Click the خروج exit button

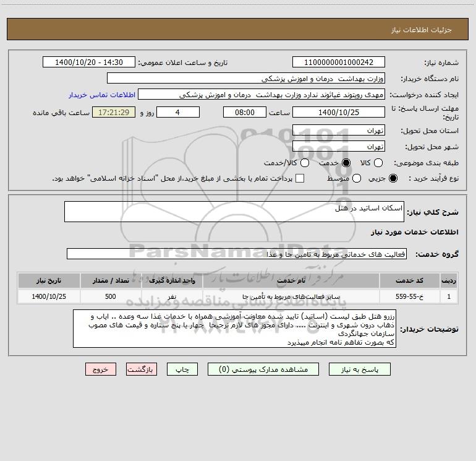click(101, 369)
